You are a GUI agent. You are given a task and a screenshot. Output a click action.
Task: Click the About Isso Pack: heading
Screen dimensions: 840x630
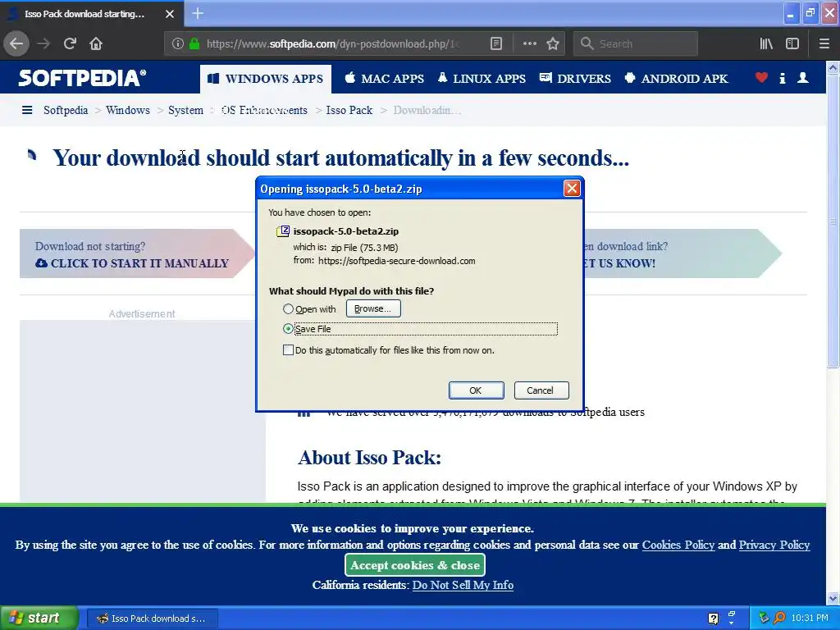[x=370, y=458]
